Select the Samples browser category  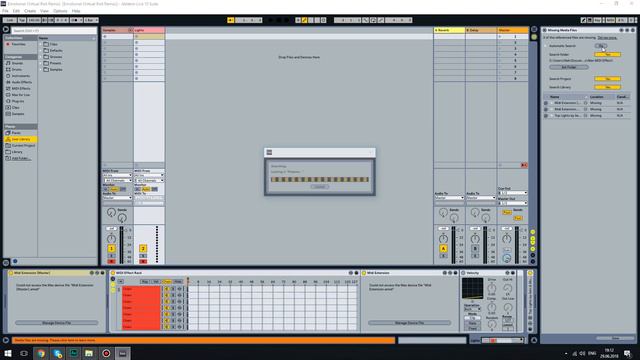pyautogui.click(x=18, y=113)
